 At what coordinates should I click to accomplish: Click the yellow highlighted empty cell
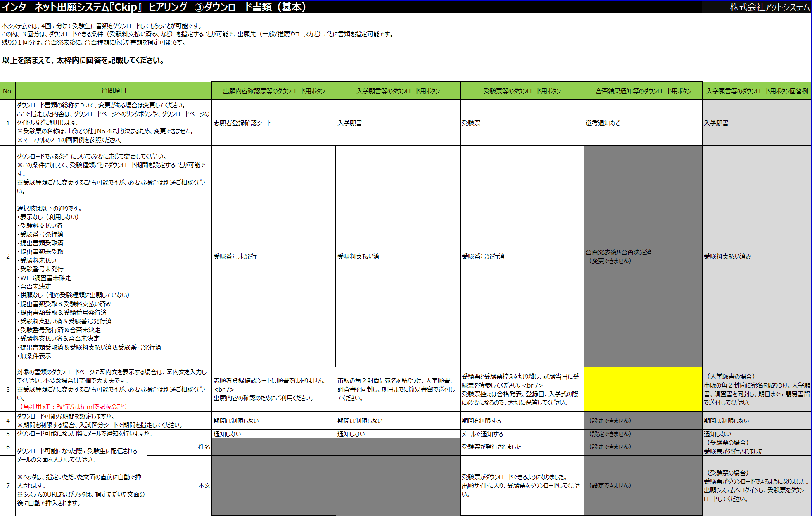643,389
